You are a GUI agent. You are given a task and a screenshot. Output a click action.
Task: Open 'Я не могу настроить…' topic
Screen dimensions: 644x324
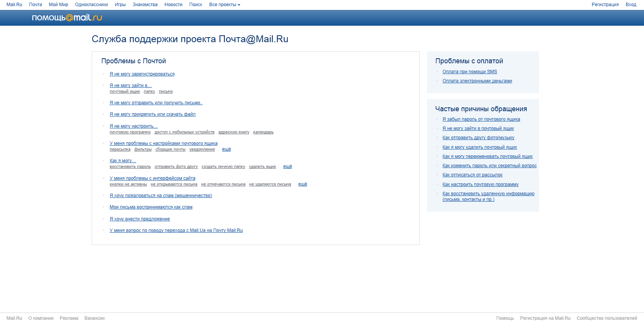click(133, 126)
